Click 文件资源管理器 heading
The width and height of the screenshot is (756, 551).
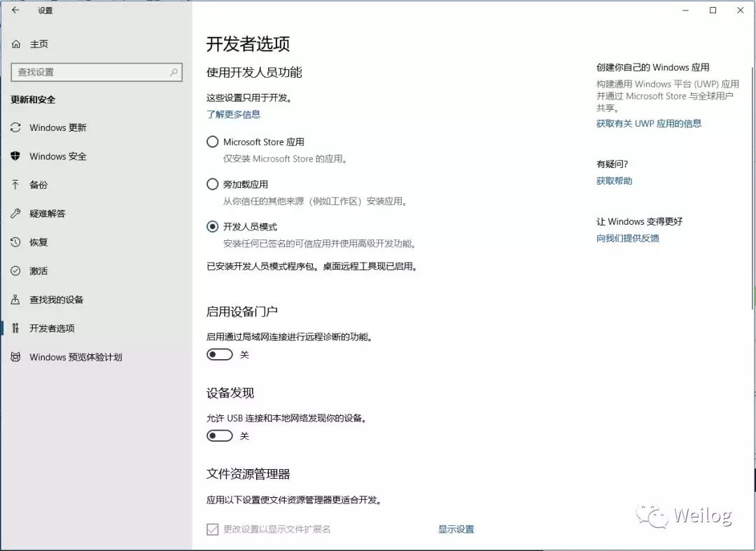(x=248, y=474)
